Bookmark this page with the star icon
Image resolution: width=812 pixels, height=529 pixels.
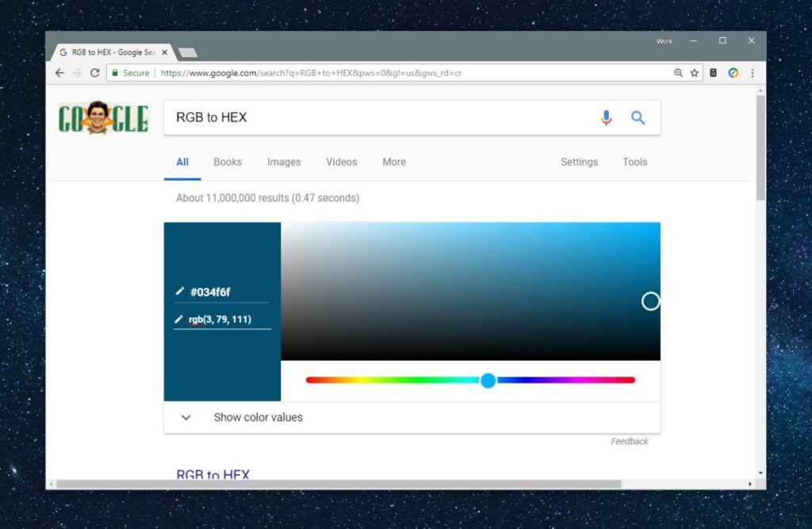click(694, 72)
